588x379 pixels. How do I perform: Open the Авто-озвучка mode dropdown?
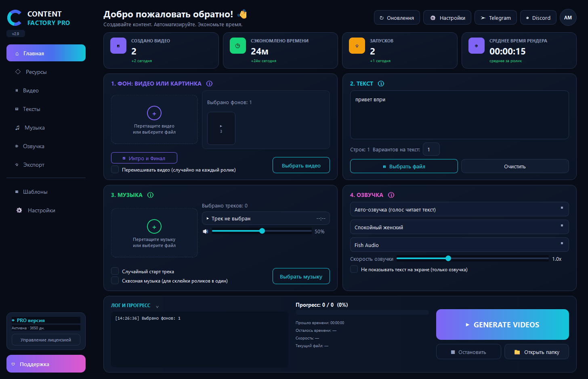point(459,209)
